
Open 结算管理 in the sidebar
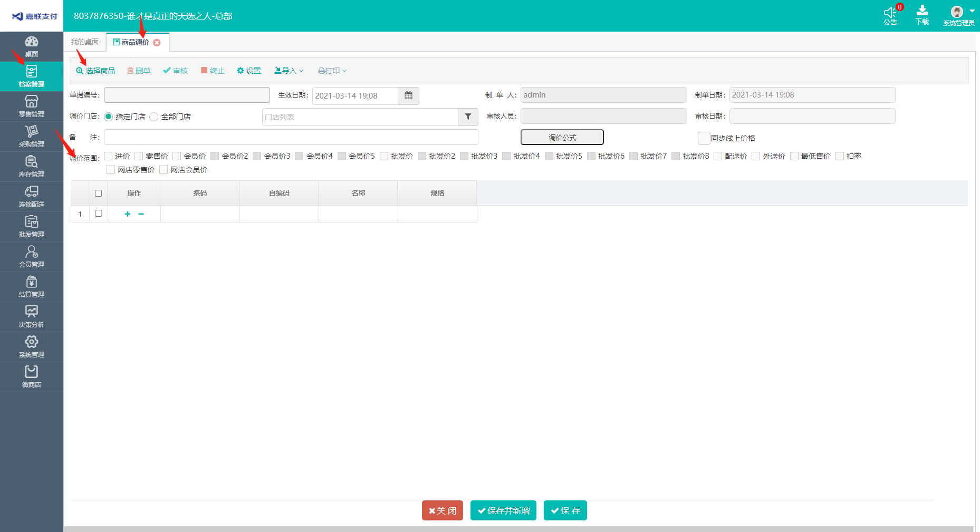32,287
